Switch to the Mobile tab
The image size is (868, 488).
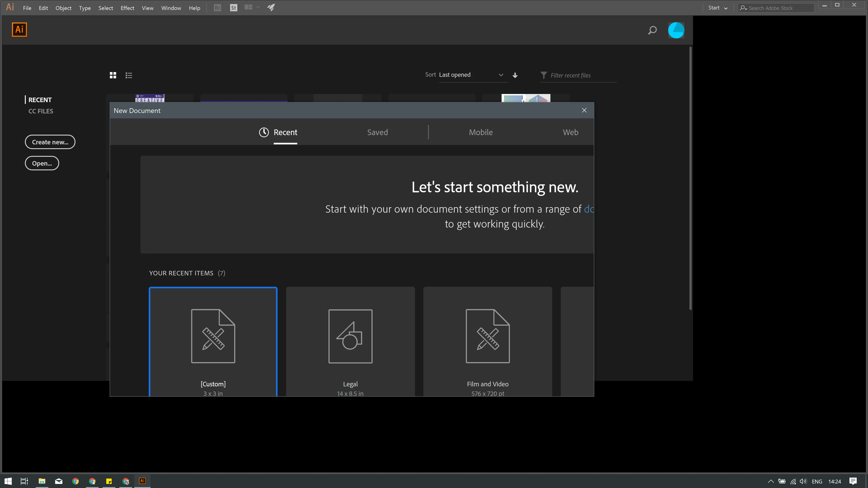point(481,132)
